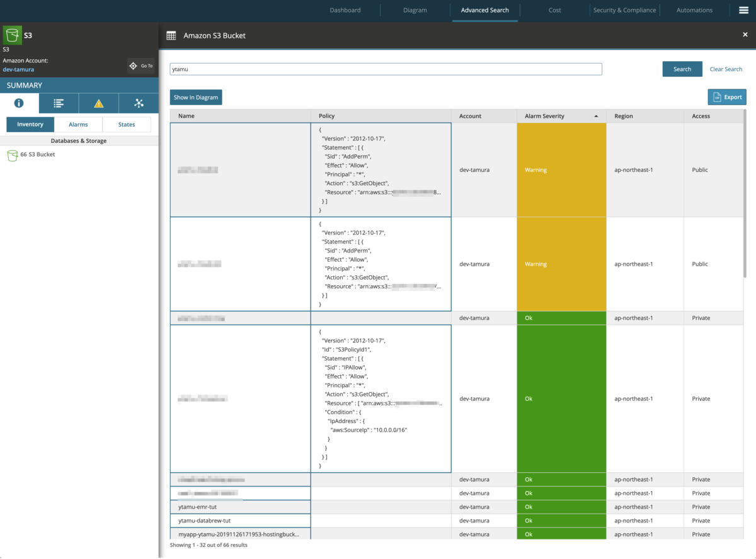The width and height of the screenshot is (756, 559).
Task: Switch to Alarms sub-tab
Action: pyautogui.click(x=78, y=125)
